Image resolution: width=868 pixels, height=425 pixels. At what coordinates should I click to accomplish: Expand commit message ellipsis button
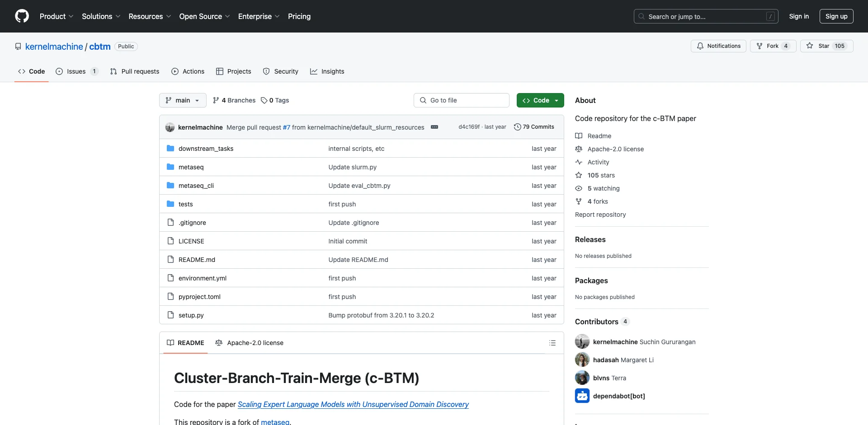434,127
